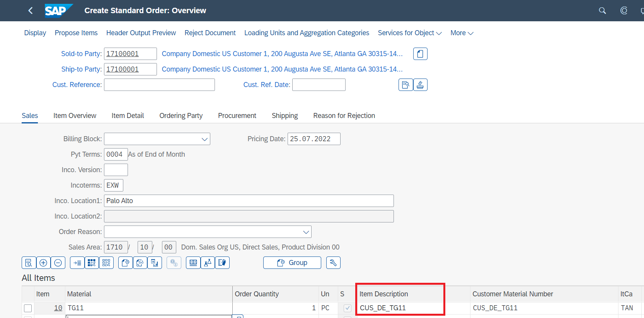
Task: Open the Reason for Rejection tab
Action: pos(344,116)
